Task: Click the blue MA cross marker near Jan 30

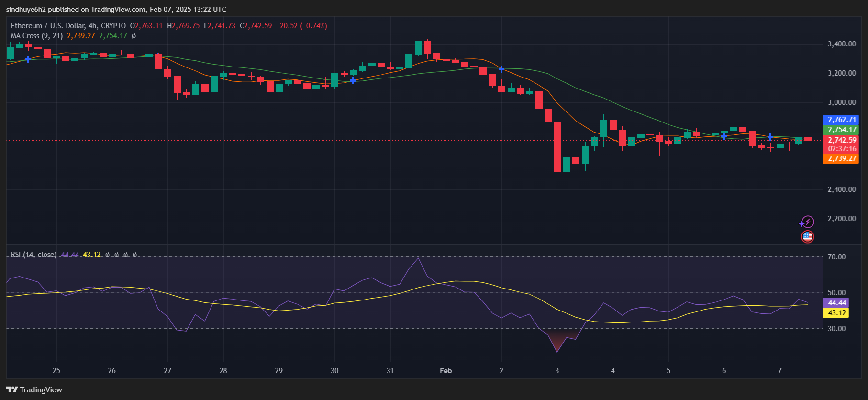Action: pyautogui.click(x=353, y=80)
